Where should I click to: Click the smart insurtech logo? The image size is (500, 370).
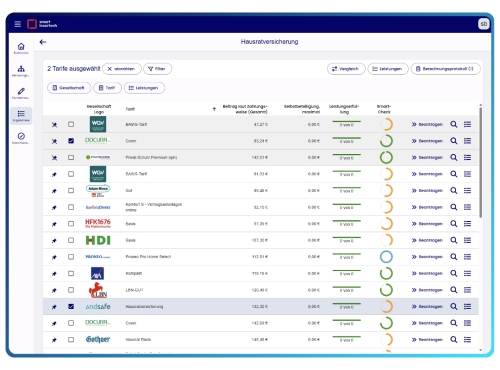click(42, 24)
